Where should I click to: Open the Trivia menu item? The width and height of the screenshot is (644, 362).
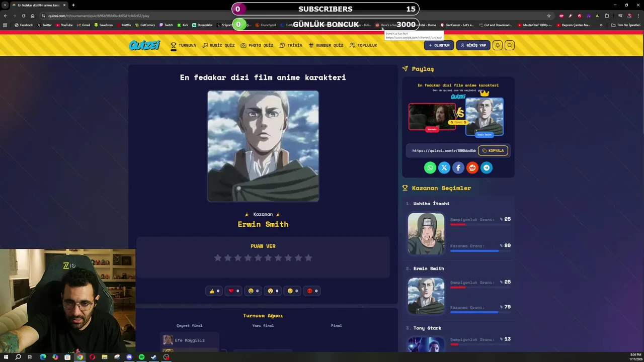click(291, 45)
